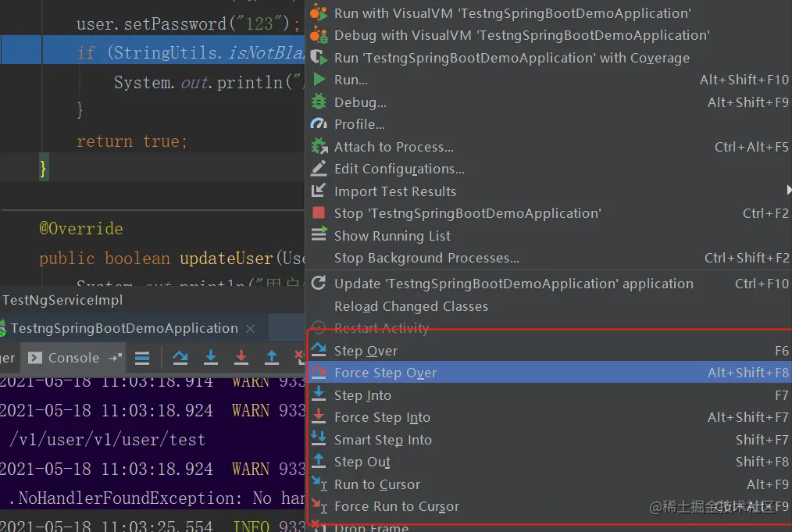Viewport: 792px width, 532px height.
Task: Click the red Stop square icon
Action: coord(319,212)
